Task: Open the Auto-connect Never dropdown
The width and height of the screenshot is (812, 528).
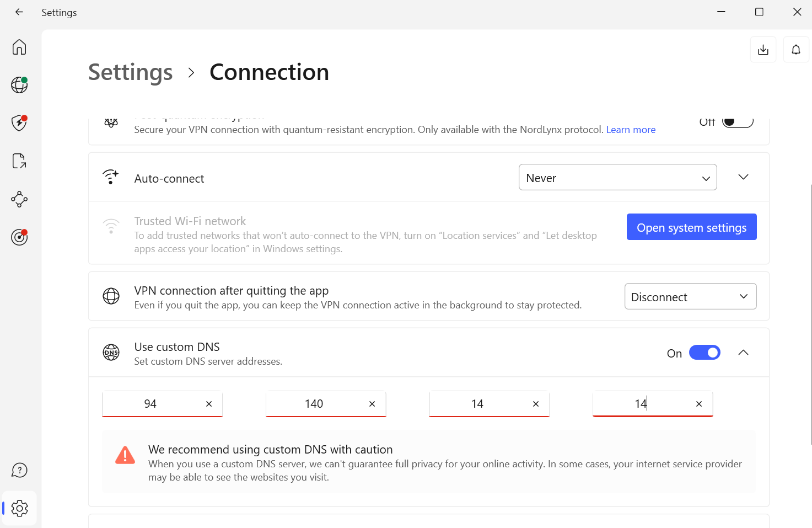Action: pyautogui.click(x=617, y=178)
